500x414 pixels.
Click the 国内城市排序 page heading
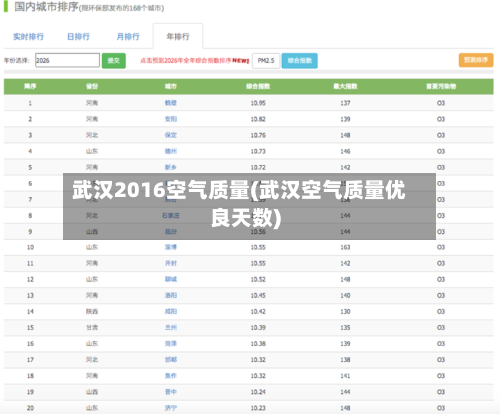46,7
